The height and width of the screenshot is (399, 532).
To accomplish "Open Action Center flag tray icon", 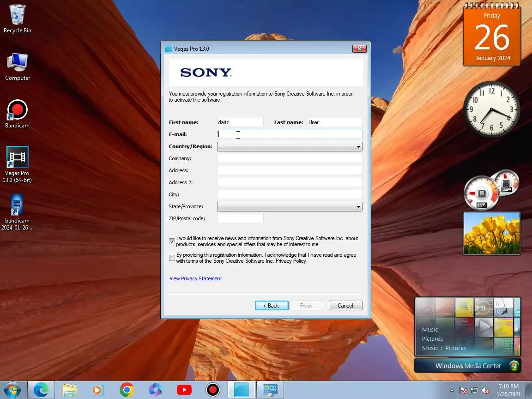I will [463, 391].
